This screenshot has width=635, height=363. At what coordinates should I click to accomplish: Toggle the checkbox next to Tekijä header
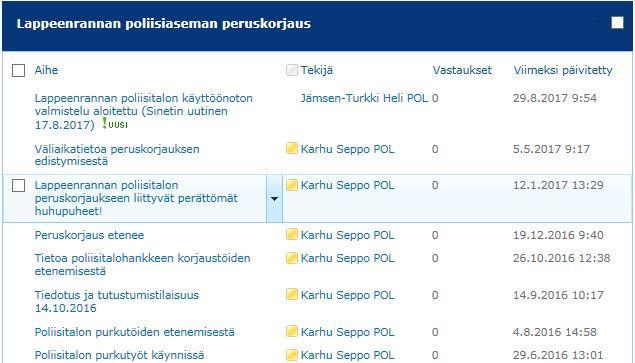[292, 70]
